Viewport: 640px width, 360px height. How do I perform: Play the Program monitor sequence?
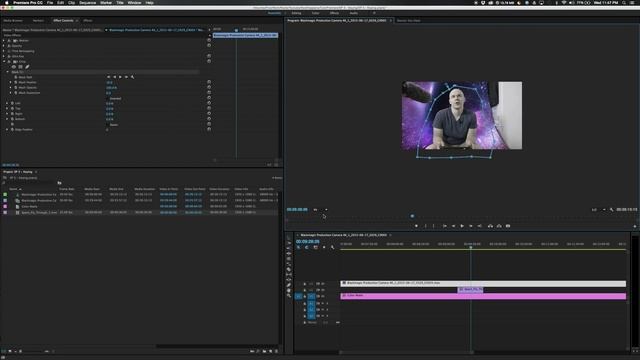(462, 226)
